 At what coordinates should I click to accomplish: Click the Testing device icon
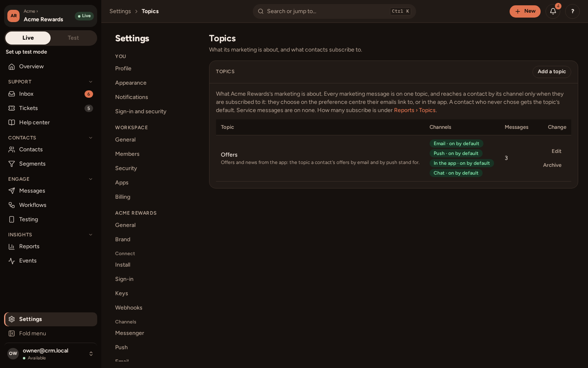tap(12, 220)
